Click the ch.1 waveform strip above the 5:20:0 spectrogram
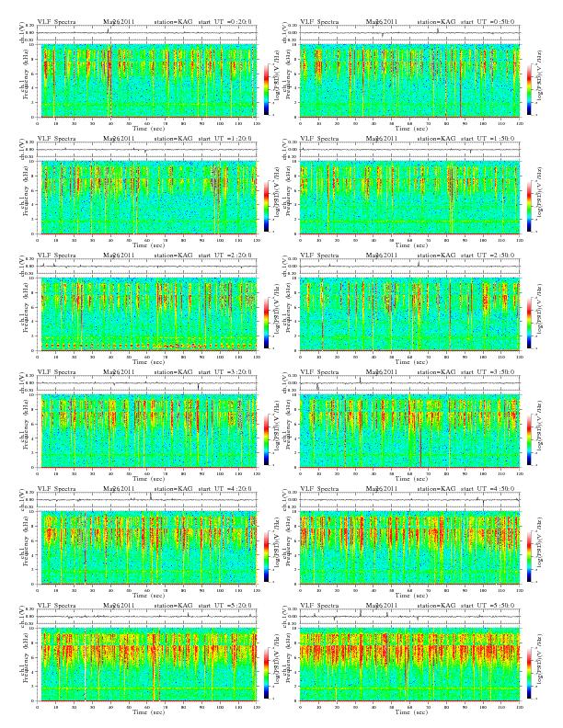 (147, 617)
